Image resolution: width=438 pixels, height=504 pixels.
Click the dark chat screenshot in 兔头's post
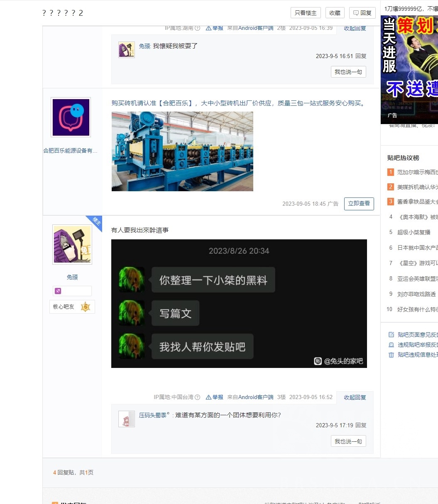coord(239,303)
